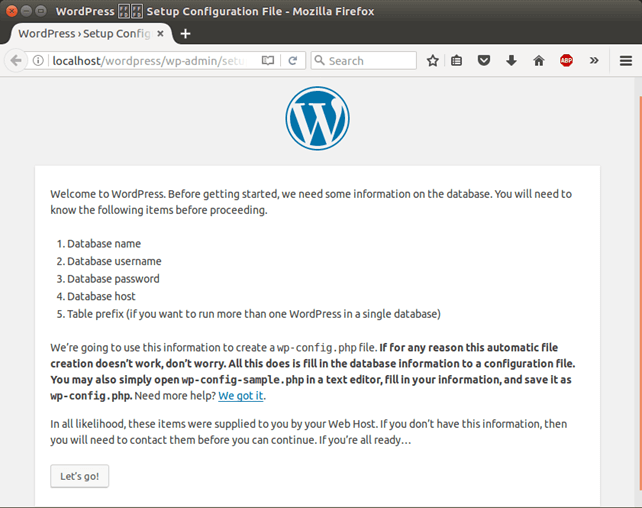The height and width of the screenshot is (508, 642).
Task: Click 'Database username' list item
Action: [x=114, y=261]
